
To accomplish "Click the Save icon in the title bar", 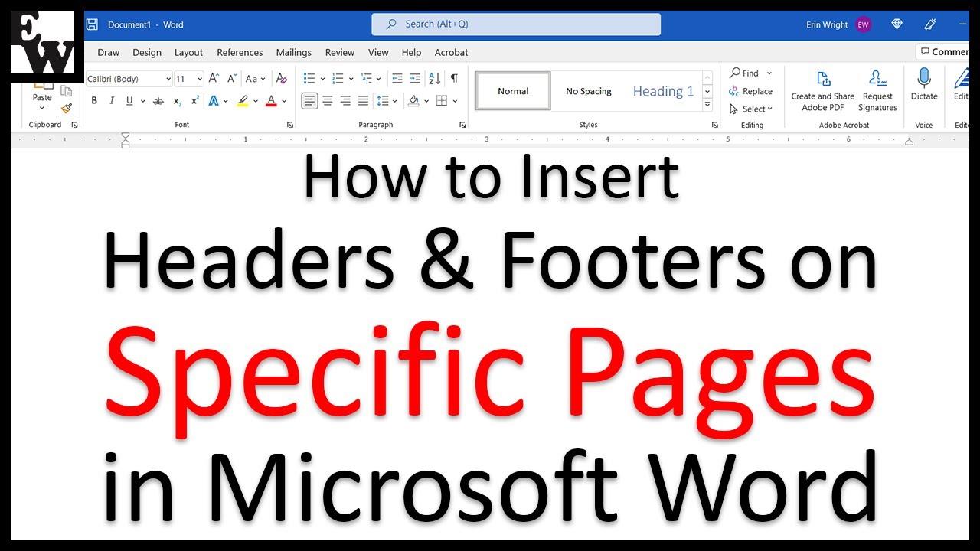I will [92, 24].
